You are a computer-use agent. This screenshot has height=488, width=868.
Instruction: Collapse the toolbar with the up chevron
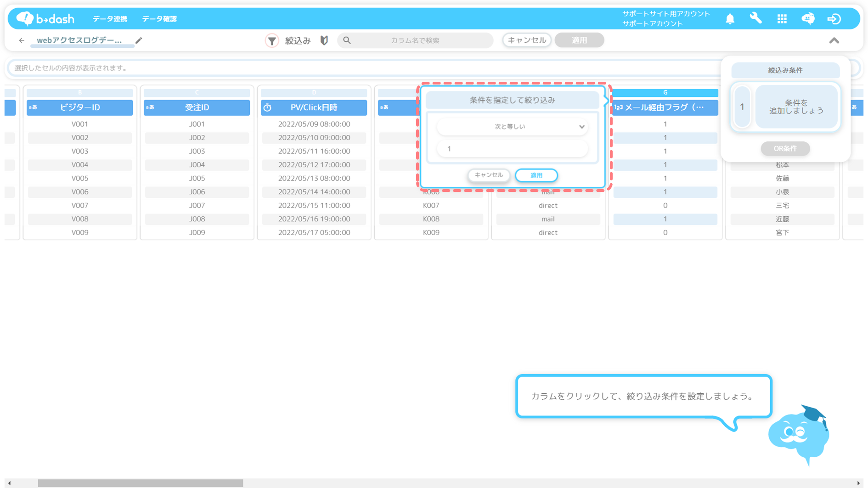(x=834, y=40)
